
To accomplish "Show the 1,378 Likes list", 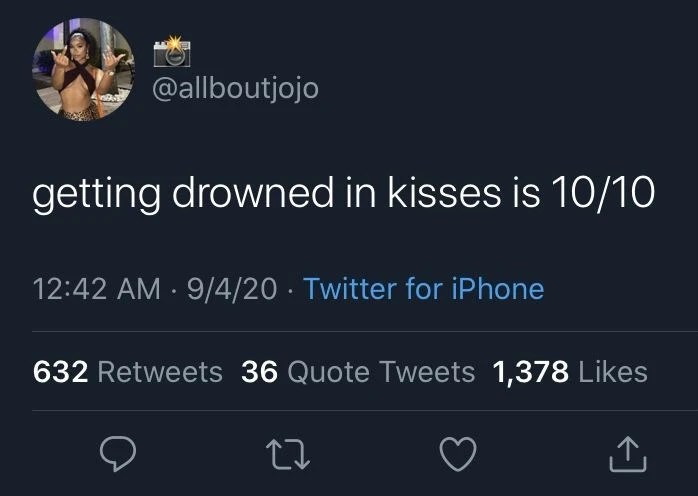I will coord(570,372).
